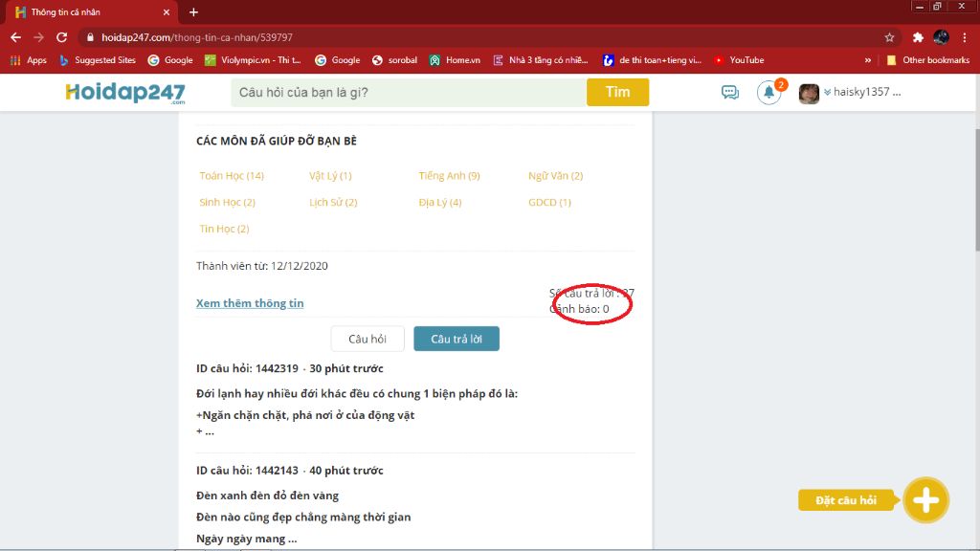Click the yellow Tìm search button
980x551 pixels.
click(x=617, y=93)
